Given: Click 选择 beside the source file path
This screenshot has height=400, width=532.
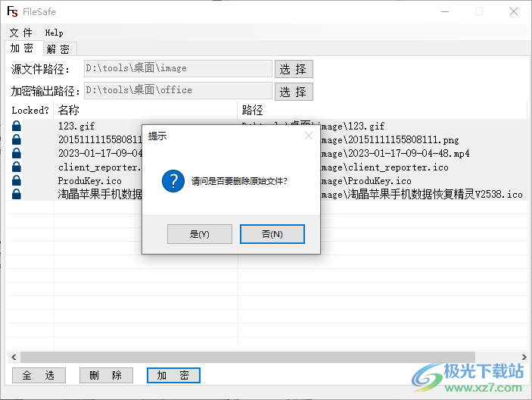Looking at the screenshot, I should point(294,69).
